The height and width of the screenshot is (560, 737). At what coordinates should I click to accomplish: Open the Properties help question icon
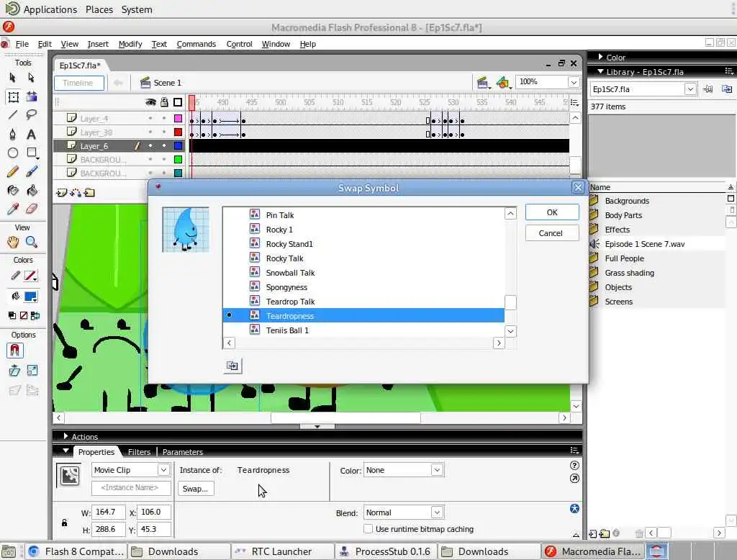tap(574, 466)
